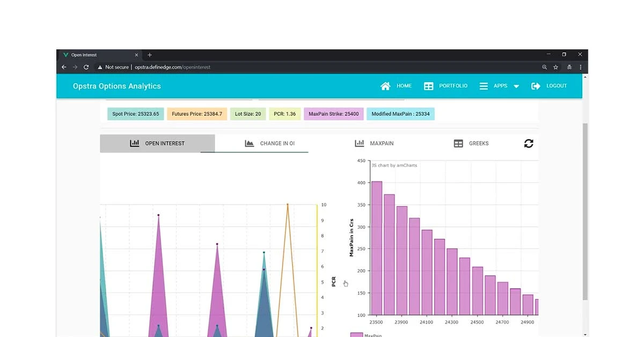Refresh data with circular arrows icon

529,143
